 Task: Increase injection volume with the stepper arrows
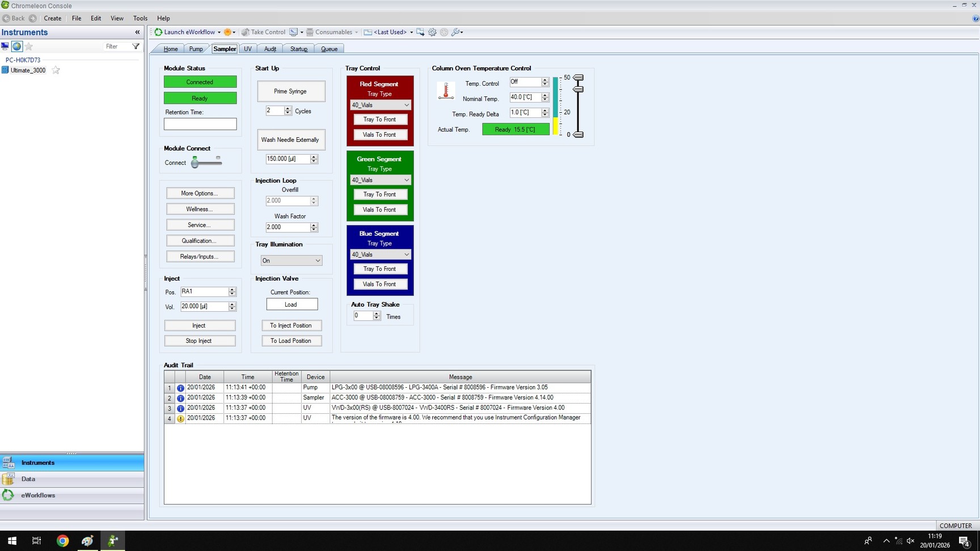(232, 304)
